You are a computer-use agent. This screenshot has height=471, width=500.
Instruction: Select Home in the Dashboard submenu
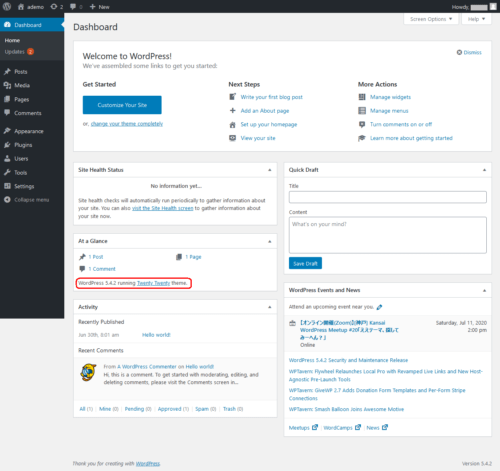click(12, 40)
